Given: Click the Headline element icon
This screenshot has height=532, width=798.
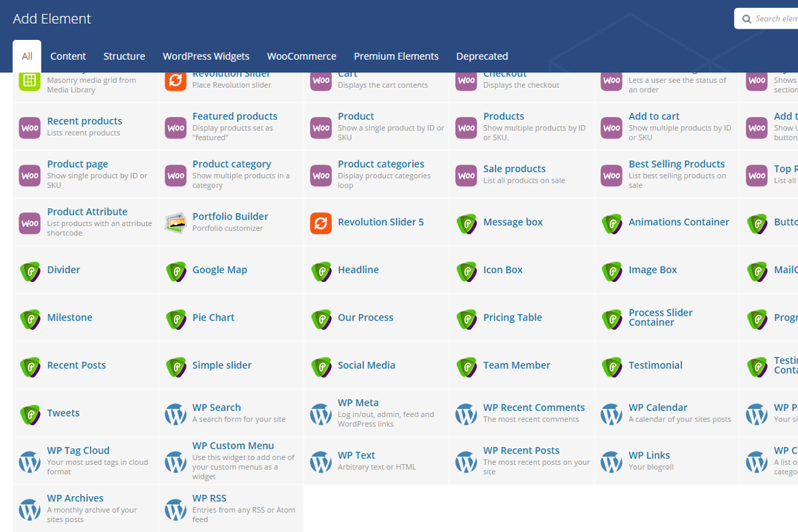Looking at the screenshot, I should 321,271.
